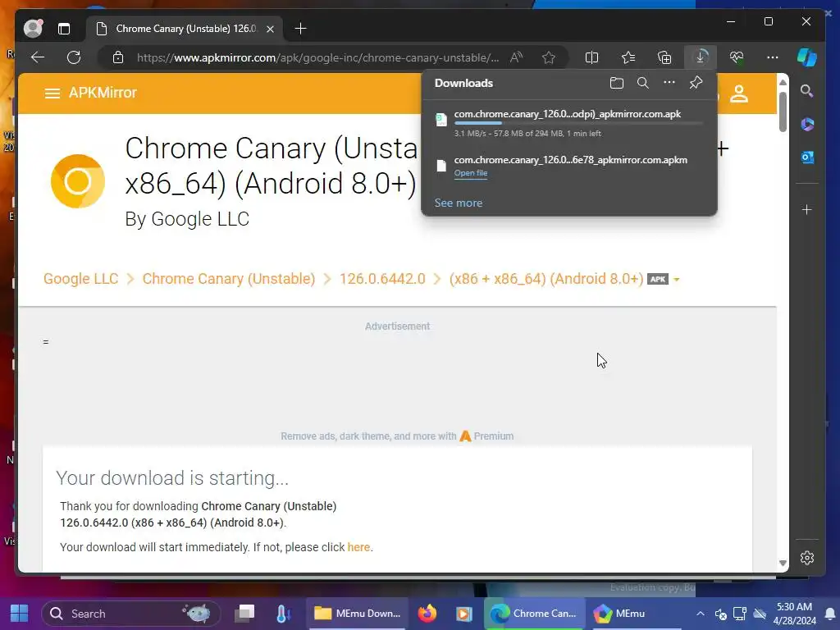Image resolution: width=840 pixels, height=630 pixels.
Task: Click the downloading odpi apk file entry
Action: [569, 123]
